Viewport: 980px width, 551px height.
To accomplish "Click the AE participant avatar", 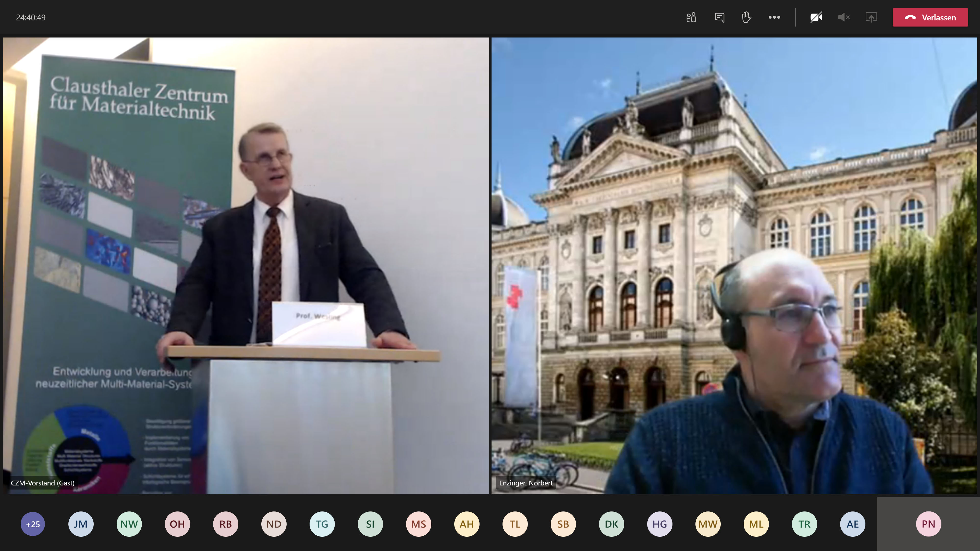I will click(853, 524).
